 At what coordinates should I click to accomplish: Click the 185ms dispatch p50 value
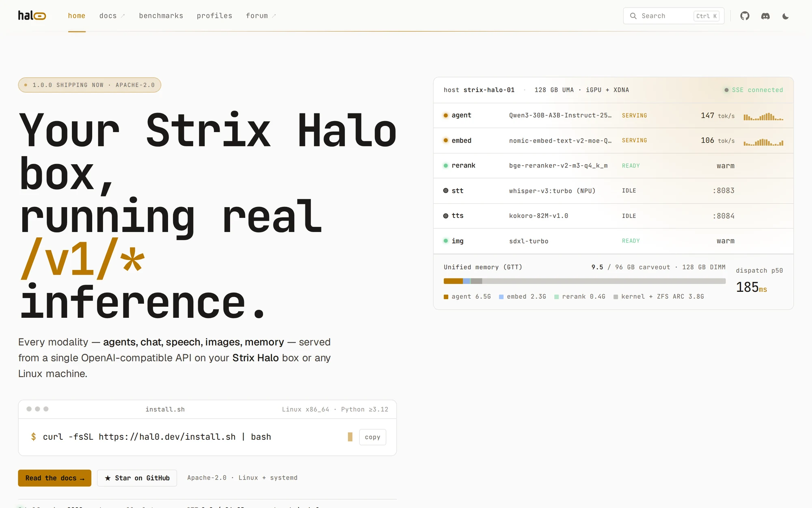pyautogui.click(x=752, y=287)
